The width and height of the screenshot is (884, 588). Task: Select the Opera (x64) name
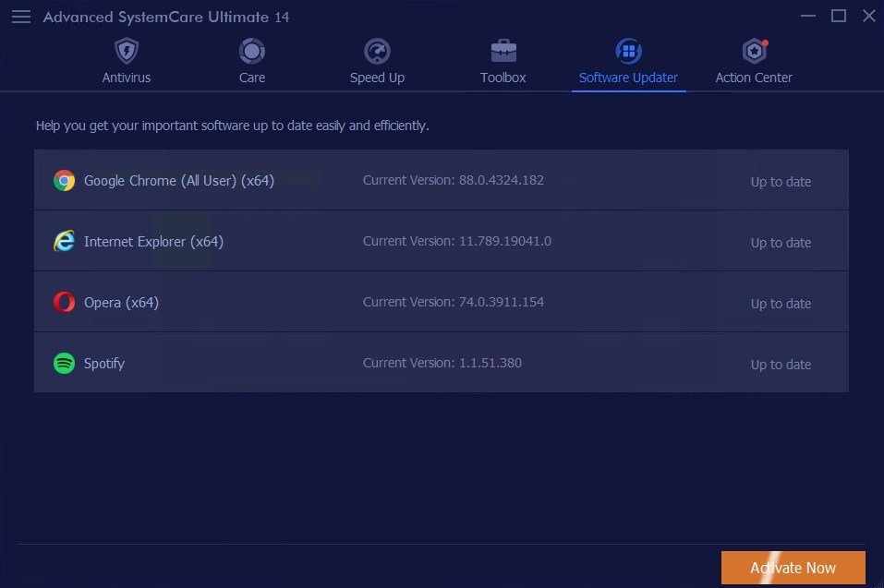tap(121, 303)
